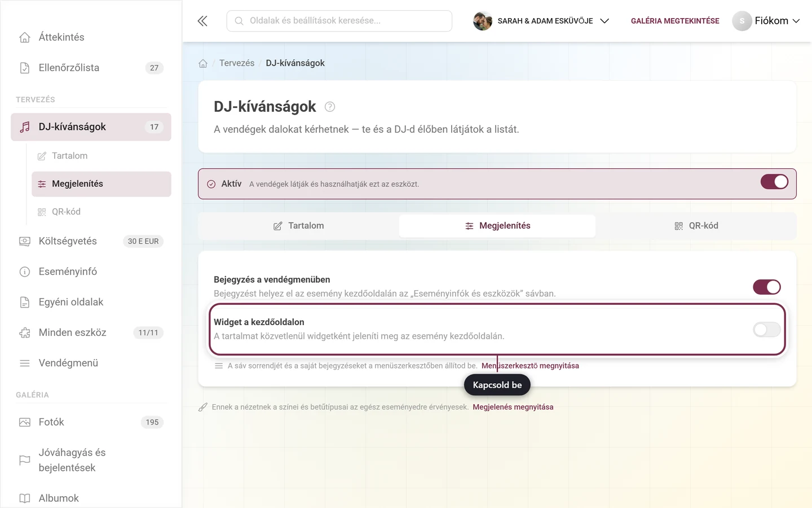Click the 11/11 badge on Minden eszköz
The width and height of the screenshot is (812, 508).
(148, 332)
